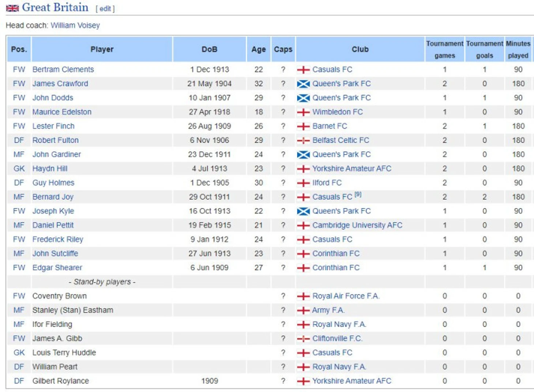Viewport: 534px width, 392px height.
Task: Click the England flag beside Ilford FC
Action: [303, 183]
